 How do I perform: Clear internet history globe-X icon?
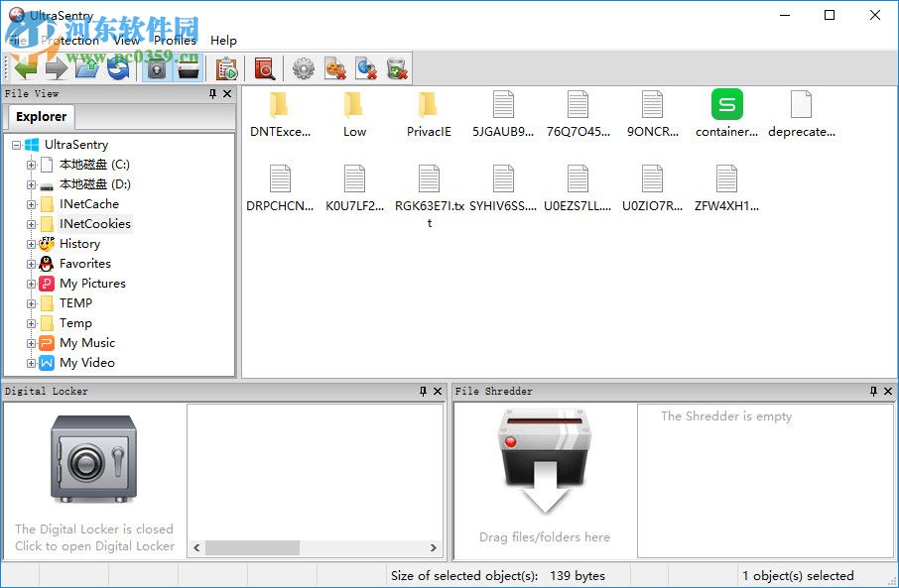point(366,68)
